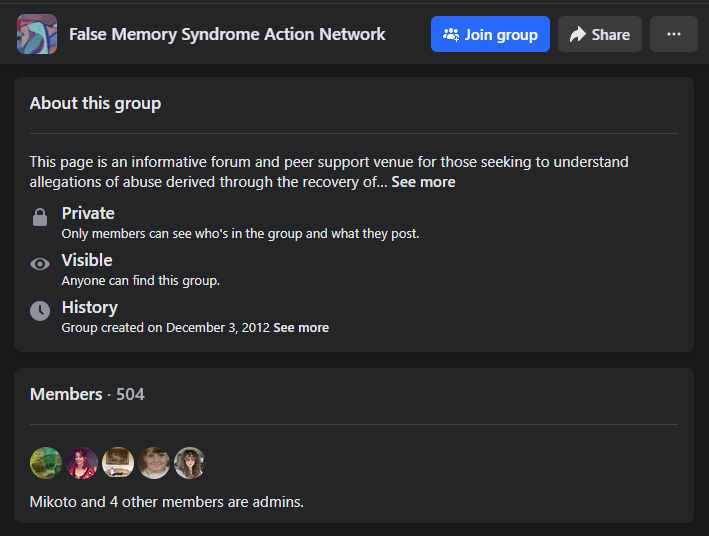The height and width of the screenshot is (536, 709).
Task: Click the Private heading text
Action: [x=88, y=213]
